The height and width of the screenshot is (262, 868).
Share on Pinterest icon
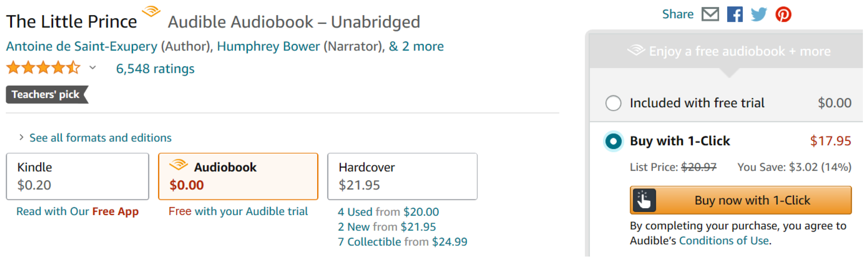point(783,15)
